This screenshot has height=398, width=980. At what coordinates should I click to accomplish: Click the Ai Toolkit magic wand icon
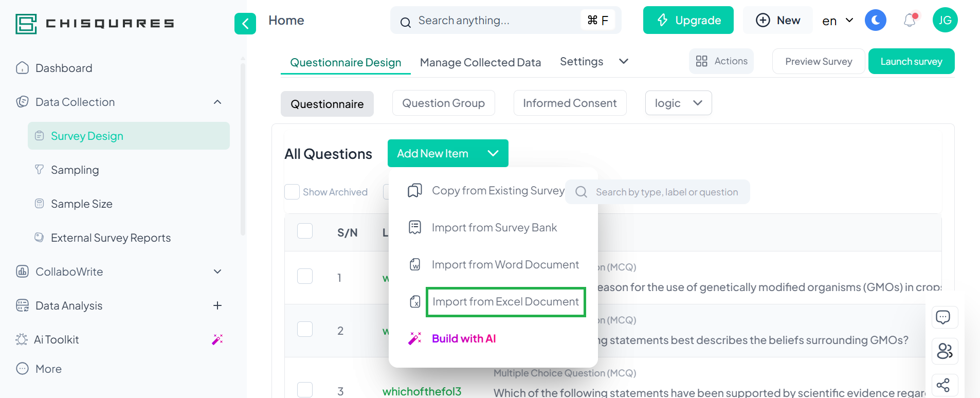[217, 339]
